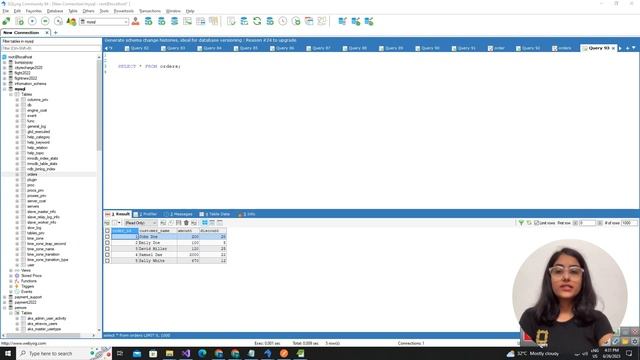Click the calendar toolbar icon

309,21
